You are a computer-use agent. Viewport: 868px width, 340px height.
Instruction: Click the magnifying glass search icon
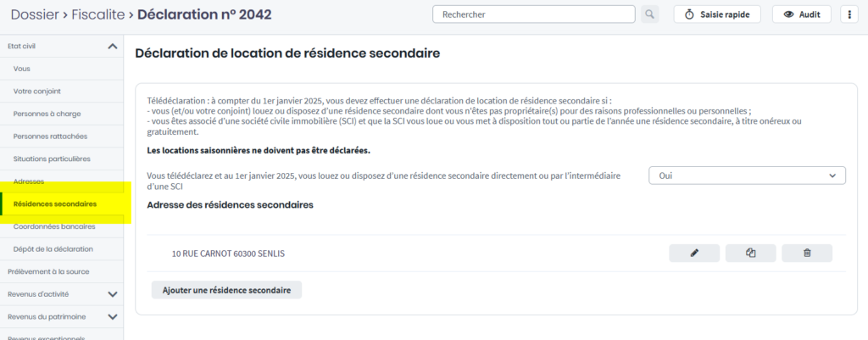[x=649, y=14]
